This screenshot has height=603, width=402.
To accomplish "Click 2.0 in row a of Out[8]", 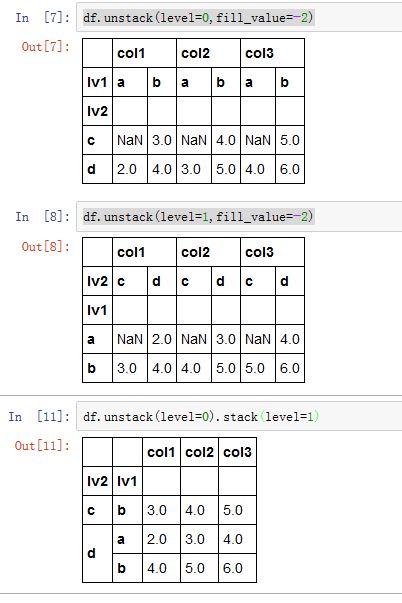I will 162,339.
